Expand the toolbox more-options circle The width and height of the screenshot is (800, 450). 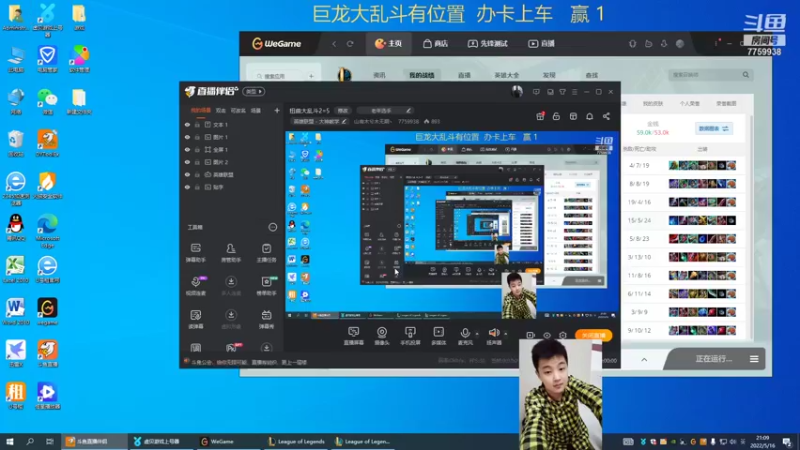pyautogui.click(x=273, y=227)
